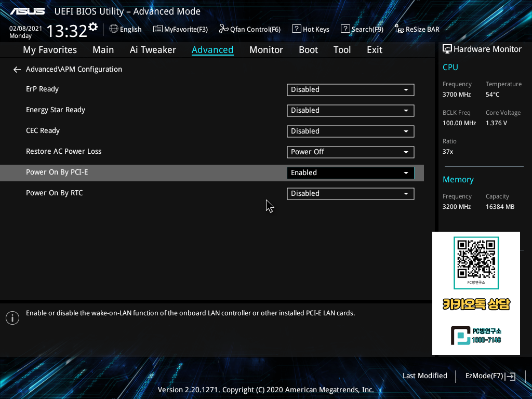Screen dimensions: 532x399
Task: Click the CPU heading in Hardware Monitor
Action: (x=450, y=67)
